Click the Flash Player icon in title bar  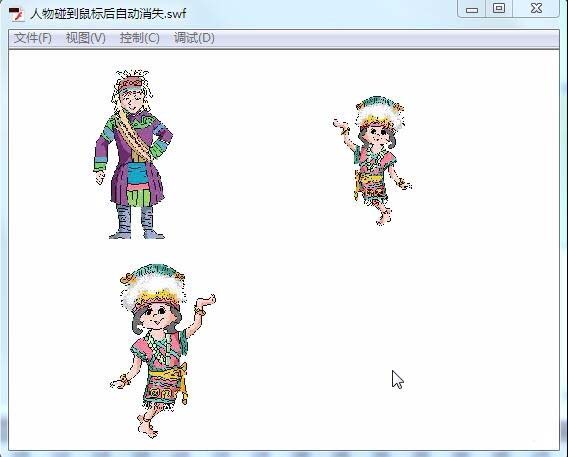[x=16, y=14]
